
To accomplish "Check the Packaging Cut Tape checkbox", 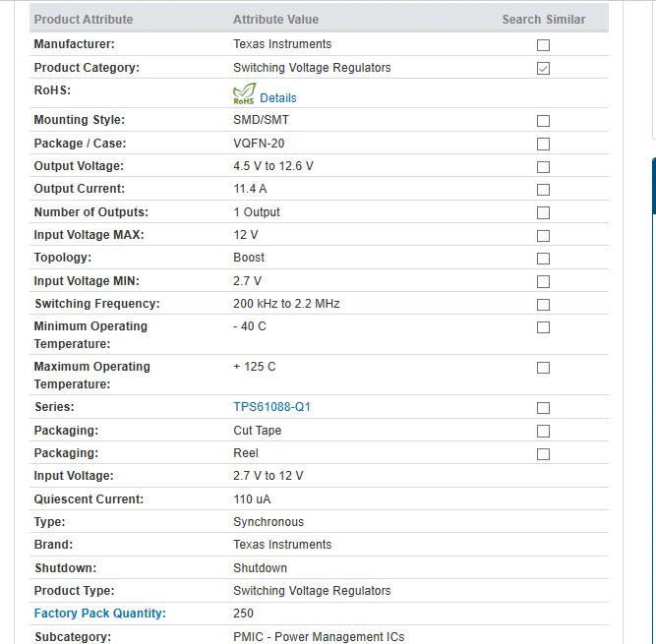I will click(543, 432).
